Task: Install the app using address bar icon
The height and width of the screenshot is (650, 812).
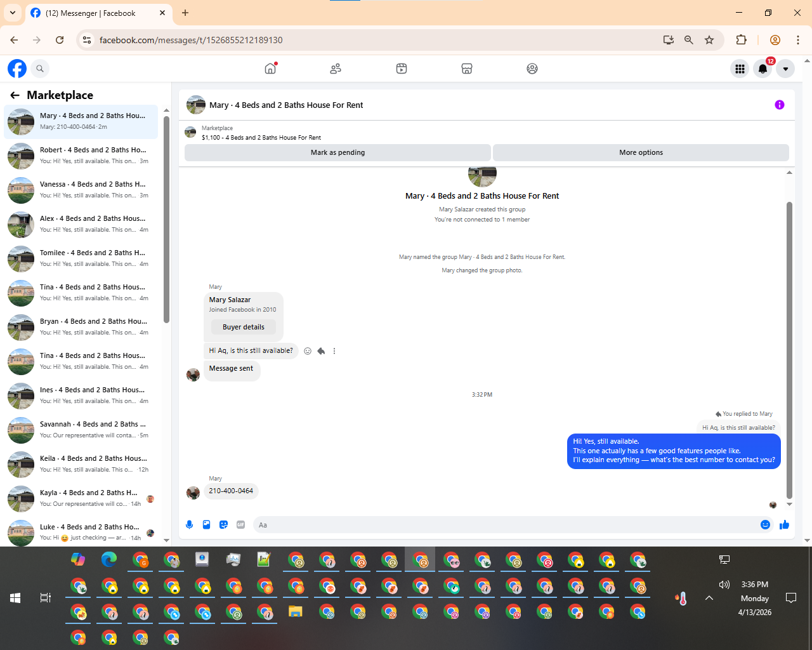Action: click(x=669, y=40)
